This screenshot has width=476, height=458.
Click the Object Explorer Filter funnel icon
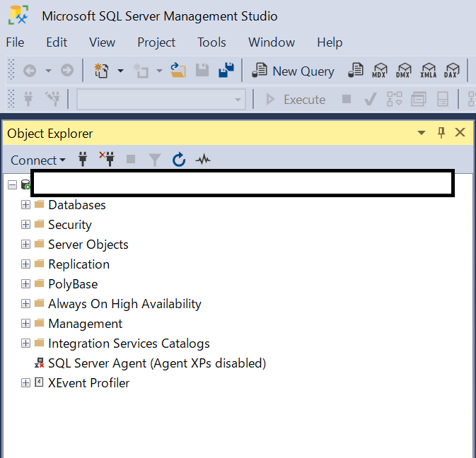(155, 160)
